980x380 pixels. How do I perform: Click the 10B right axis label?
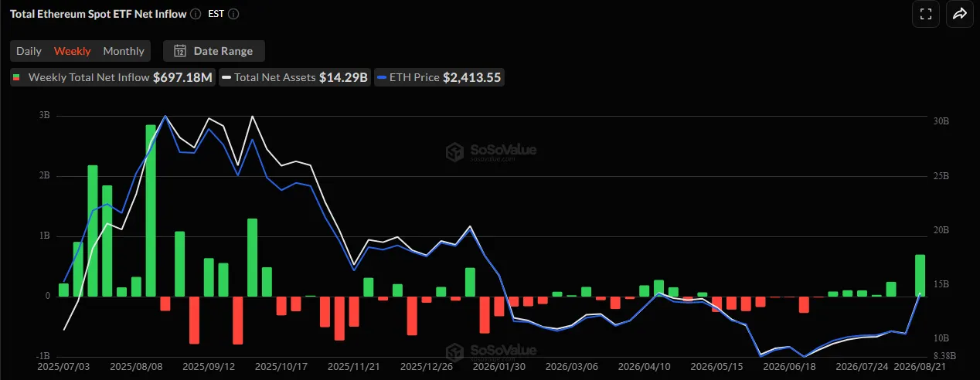click(941, 338)
